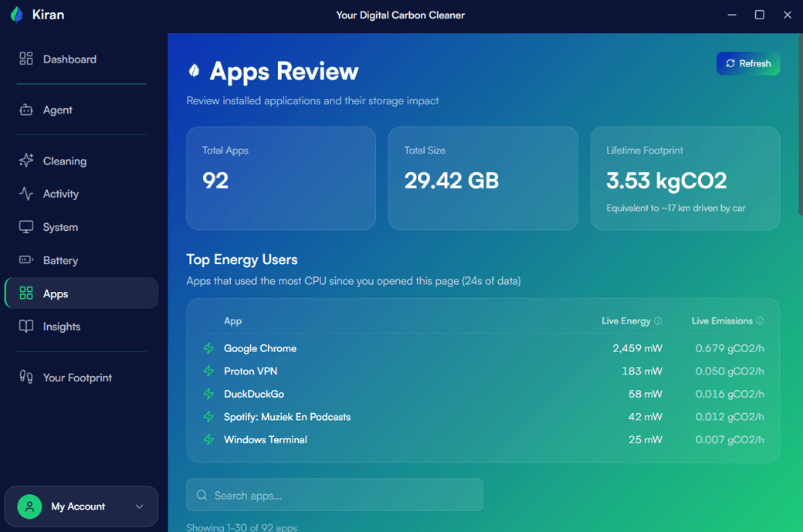This screenshot has width=803, height=532.
Task: Open the Dashboard page
Action: (x=69, y=59)
